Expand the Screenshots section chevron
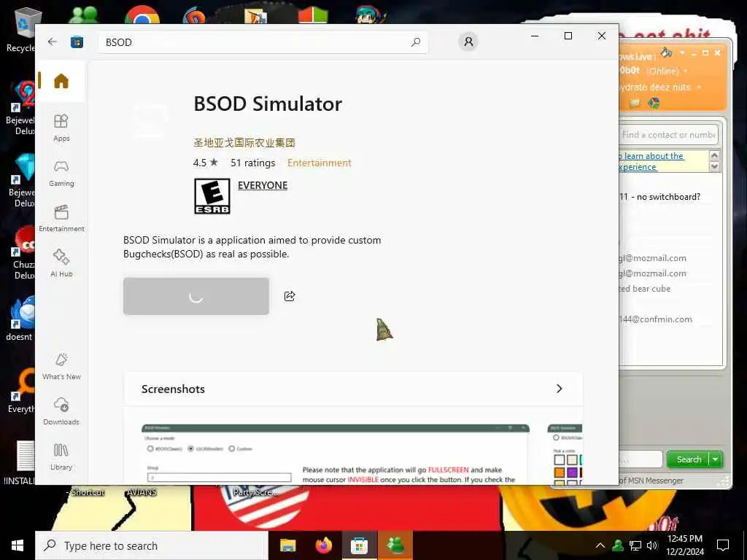The image size is (747, 560). click(x=560, y=389)
